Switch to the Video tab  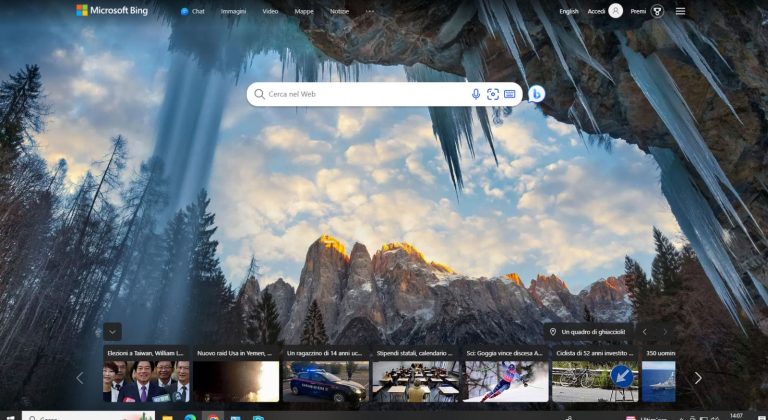(270, 11)
